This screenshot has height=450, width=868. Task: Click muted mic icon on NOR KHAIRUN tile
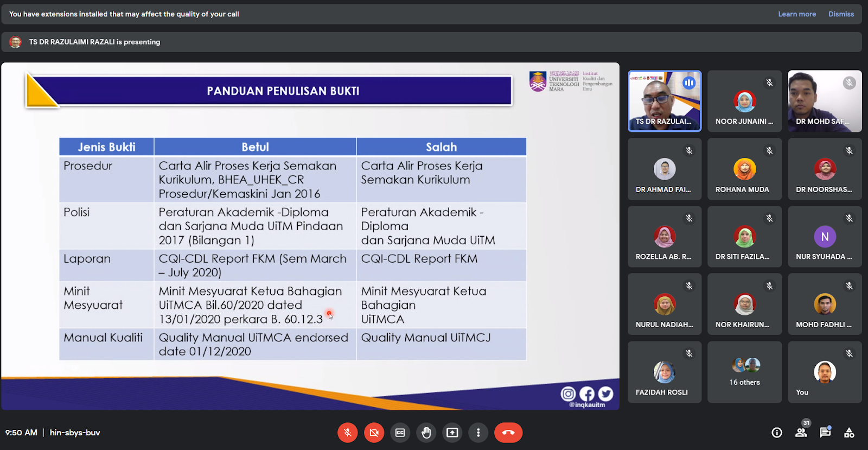pos(769,286)
